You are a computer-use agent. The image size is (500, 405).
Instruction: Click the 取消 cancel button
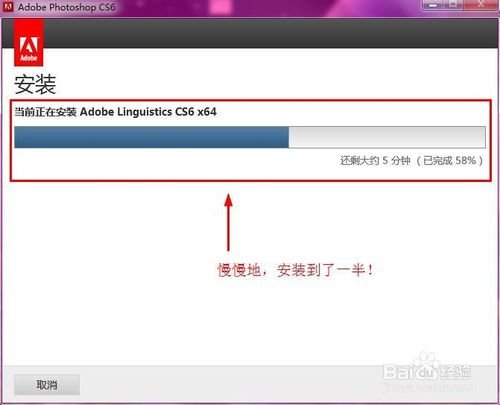(47, 385)
